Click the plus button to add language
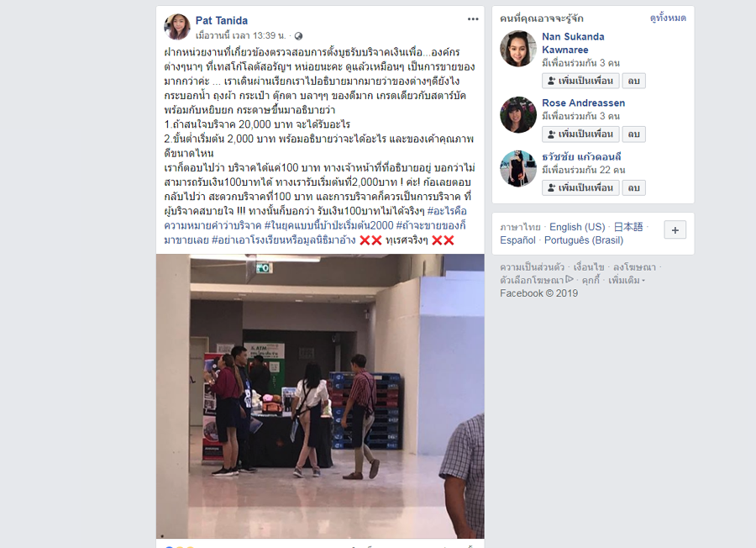This screenshot has height=548, width=756. pyautogui.click(x=675, y=230)
